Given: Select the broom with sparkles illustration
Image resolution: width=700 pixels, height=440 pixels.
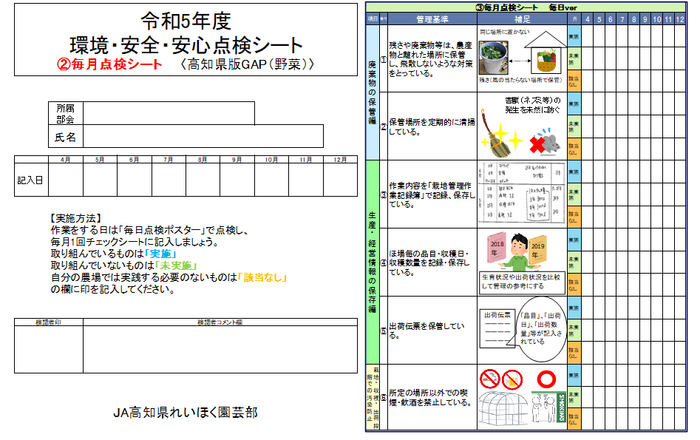Looking at the screenshot, I should tap(501, 133).
